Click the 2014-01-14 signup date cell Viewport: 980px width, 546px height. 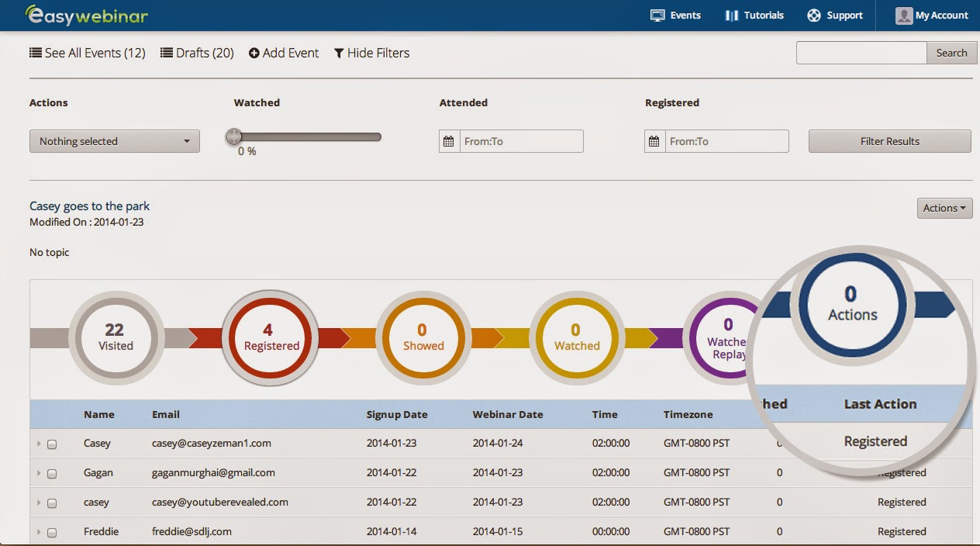[392, 531]
